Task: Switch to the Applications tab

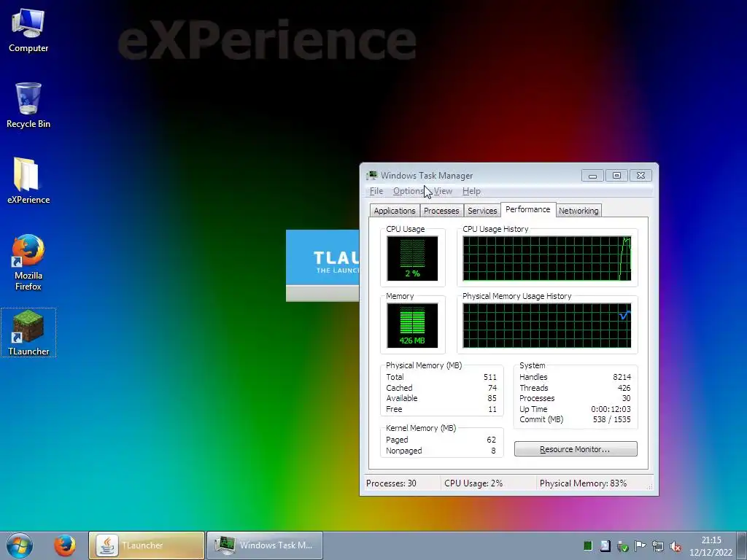Action: click(395, 211)
